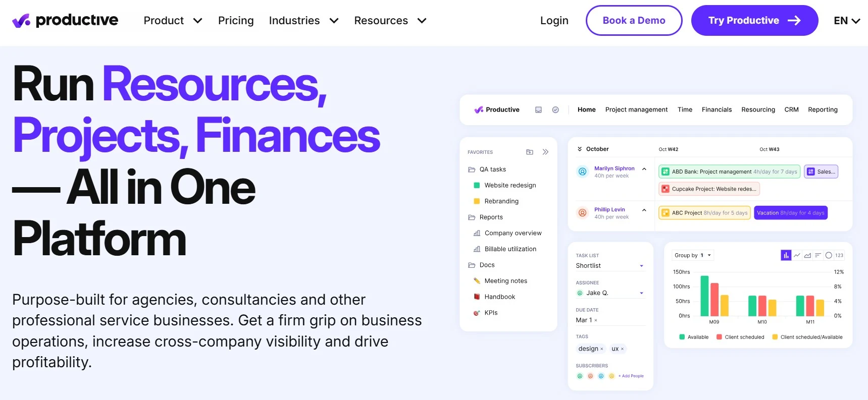Image resolution: width=868 pixels, height=400 pixels.
Task: Switch to Project management tab
Action: (636, 109)
